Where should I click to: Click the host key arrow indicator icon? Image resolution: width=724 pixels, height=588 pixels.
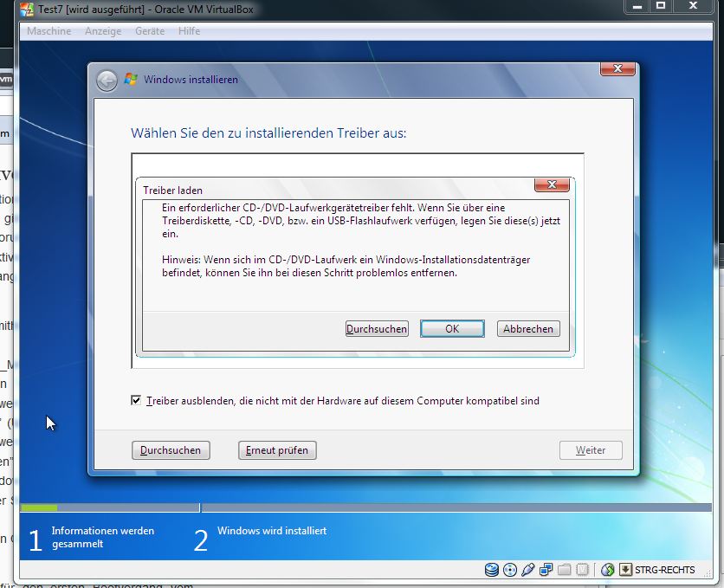pyautogui.click(x=625, y=570)
